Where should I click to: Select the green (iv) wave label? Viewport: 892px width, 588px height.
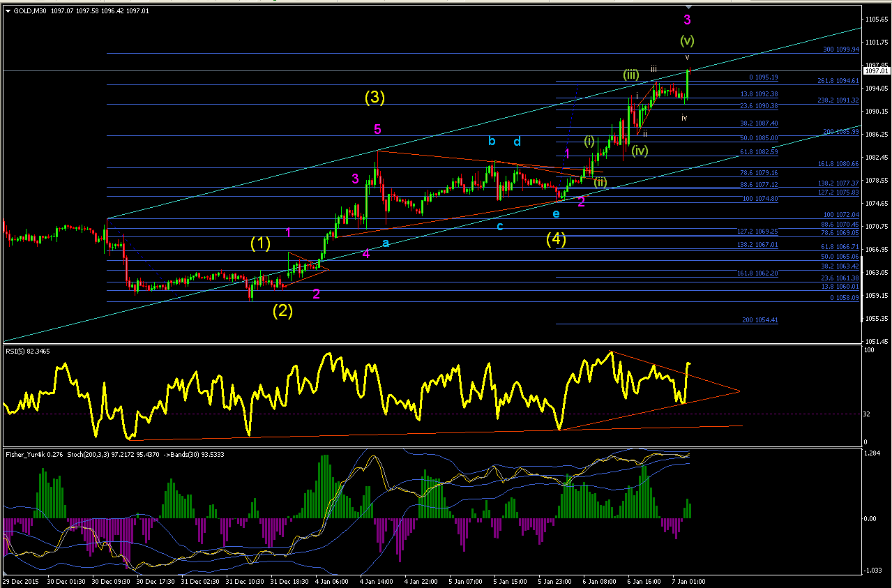pos(640,150)
